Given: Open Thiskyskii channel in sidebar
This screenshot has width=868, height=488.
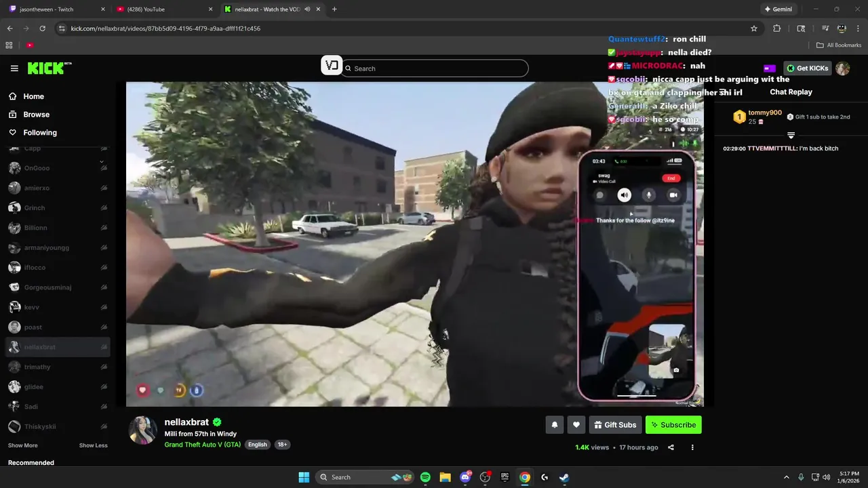Looking at the screenshot, I should (57, 426).
